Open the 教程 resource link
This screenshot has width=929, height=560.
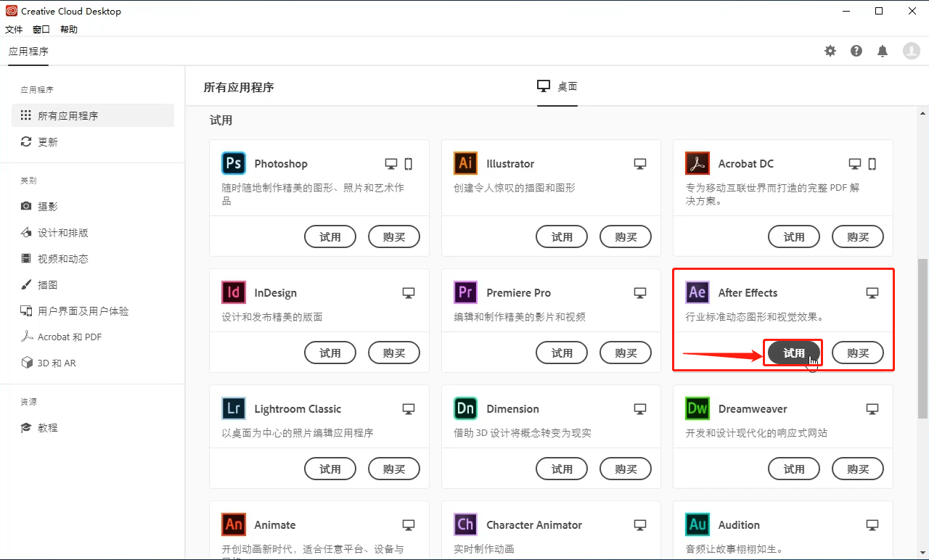tap(39, 427)
